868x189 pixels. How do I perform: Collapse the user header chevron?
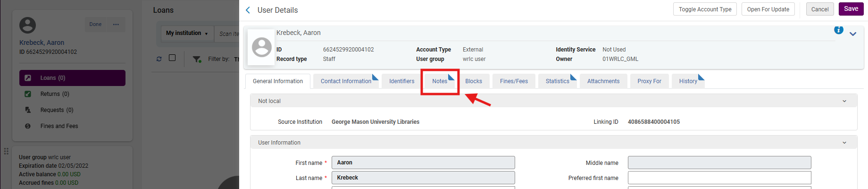click(853, 34)
